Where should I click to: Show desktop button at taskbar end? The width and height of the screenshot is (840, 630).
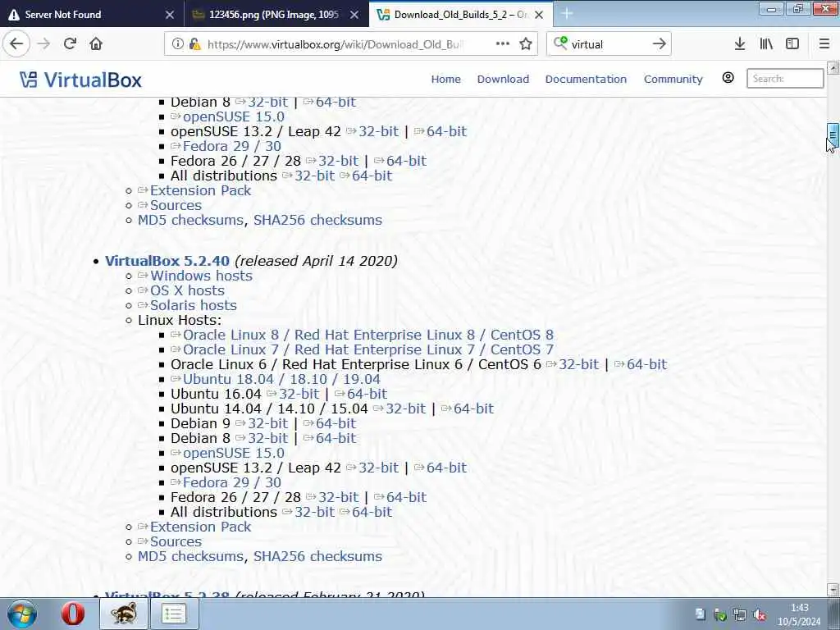point(834,614)
